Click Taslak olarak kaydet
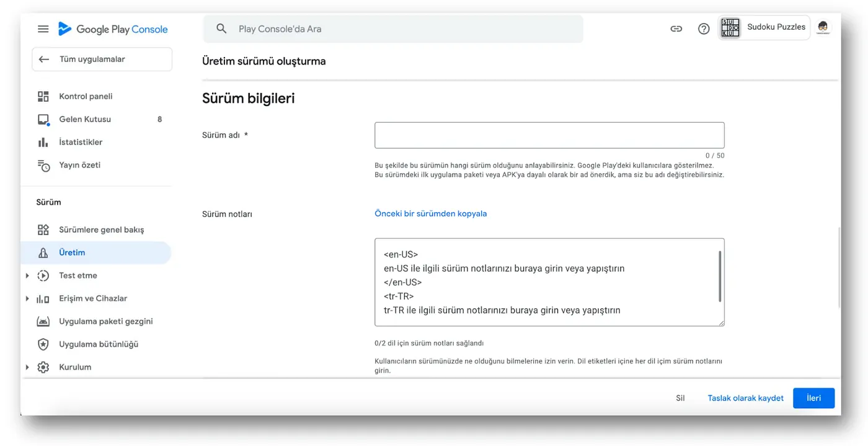The width and height of the screenshot is (868, 446). click(745, 398)
